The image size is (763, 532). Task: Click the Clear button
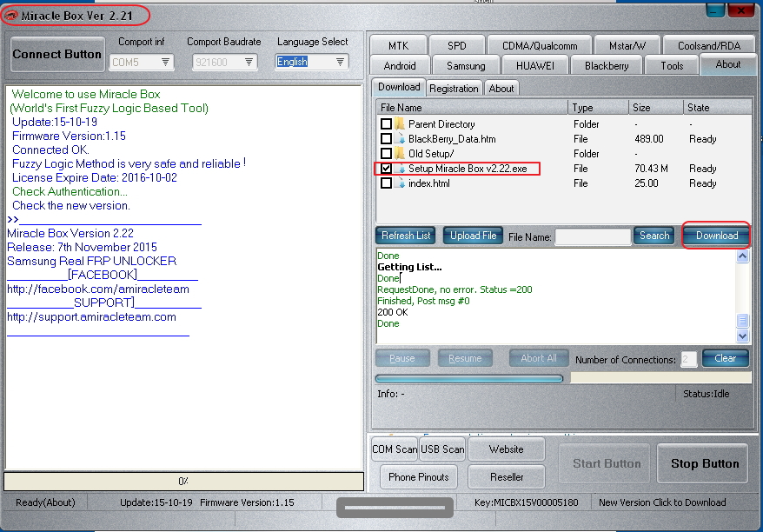click(x=725, y=358)
